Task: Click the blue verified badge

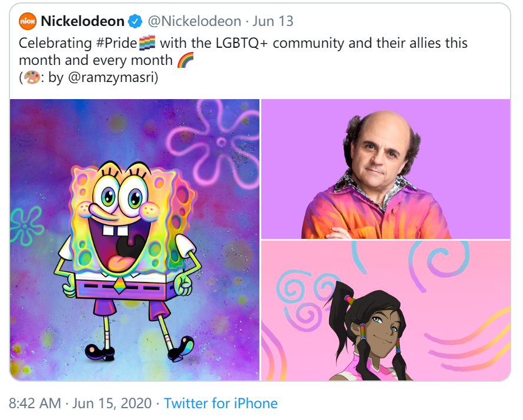Action: [x=135, y=22]
